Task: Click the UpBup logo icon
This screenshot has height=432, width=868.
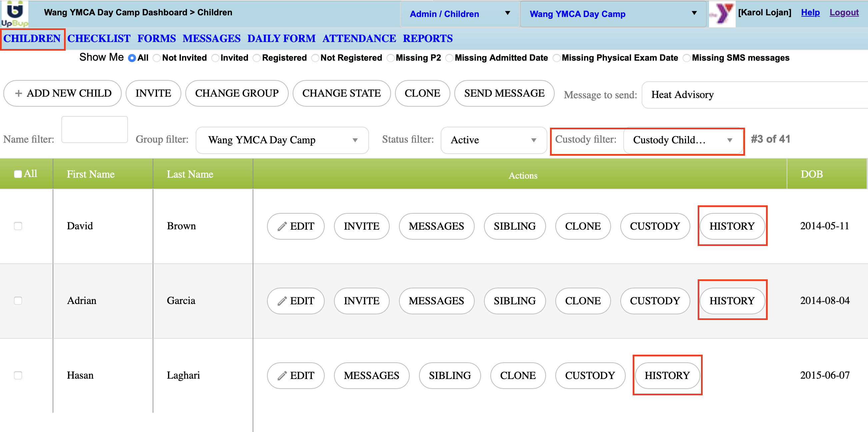Action: point(14,13)
